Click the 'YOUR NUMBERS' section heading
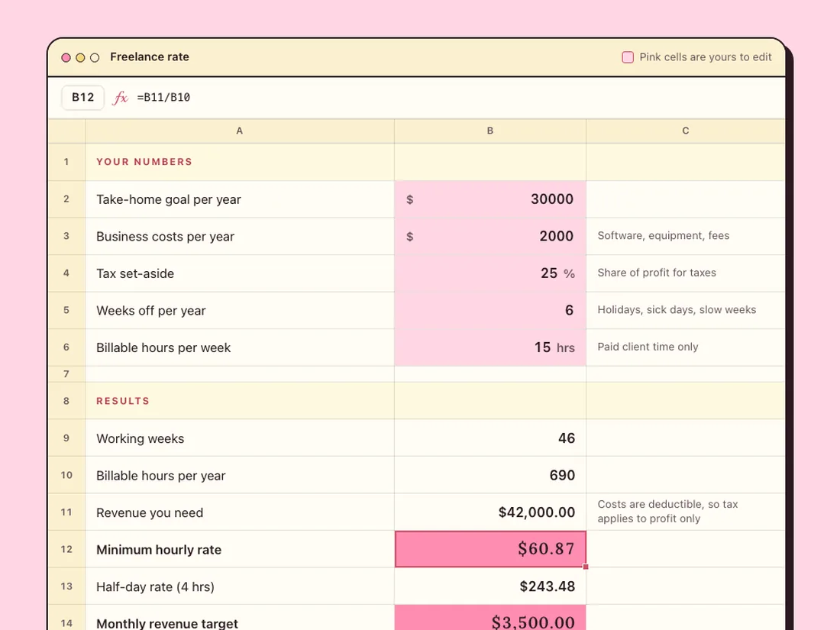840x630 pixels. (x=144, y=162)
